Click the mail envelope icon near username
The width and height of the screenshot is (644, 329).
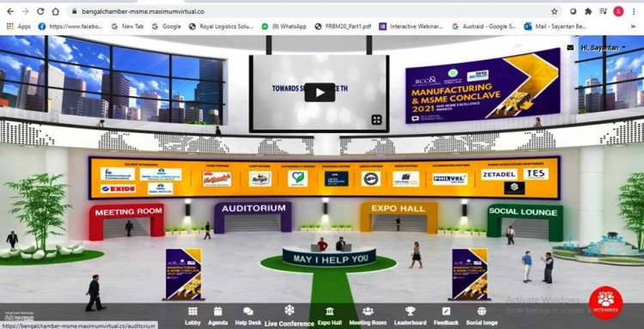click(x=570, y=47)
